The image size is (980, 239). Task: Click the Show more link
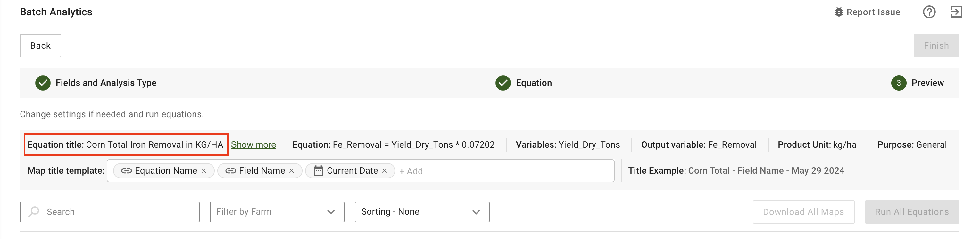click(253, 144)
